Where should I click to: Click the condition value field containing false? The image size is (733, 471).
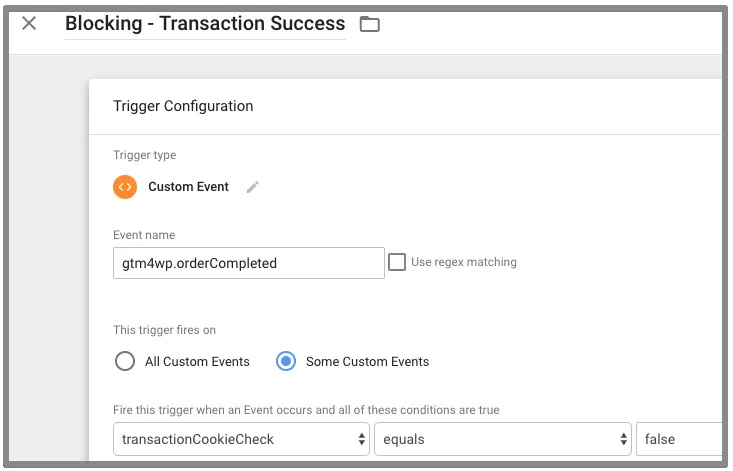pyautogui.click(x=679, y=439)
